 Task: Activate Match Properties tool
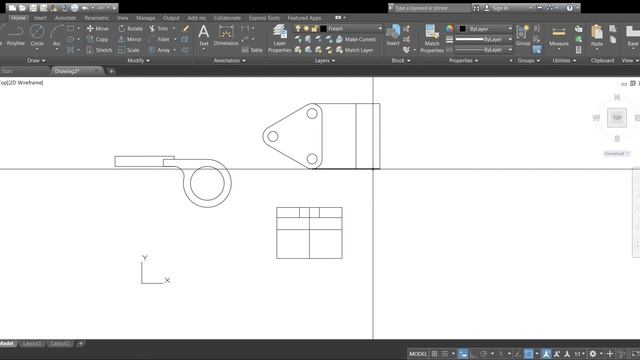click(432, 39)
